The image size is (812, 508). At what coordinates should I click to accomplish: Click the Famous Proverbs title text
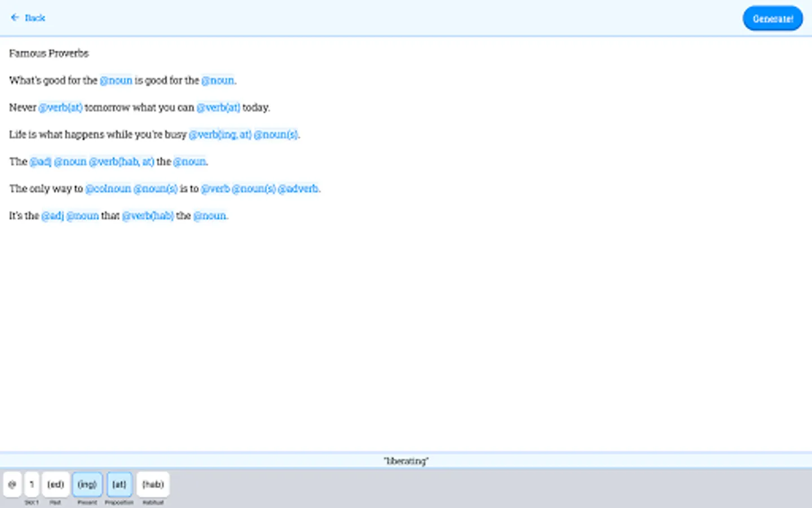click(49, 53)
